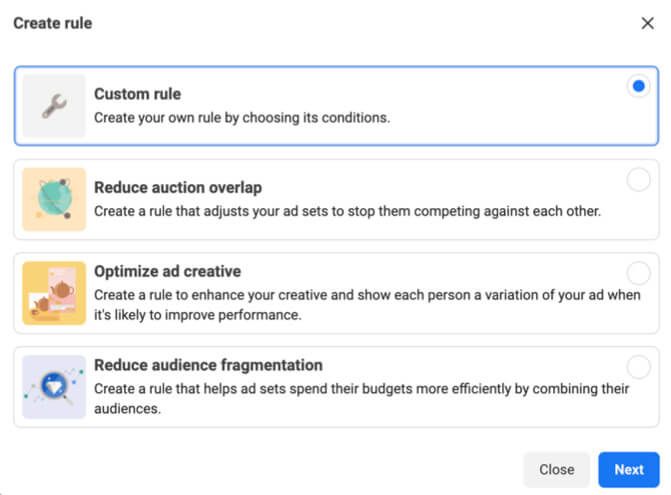Click the Close button

pos(556,470)
